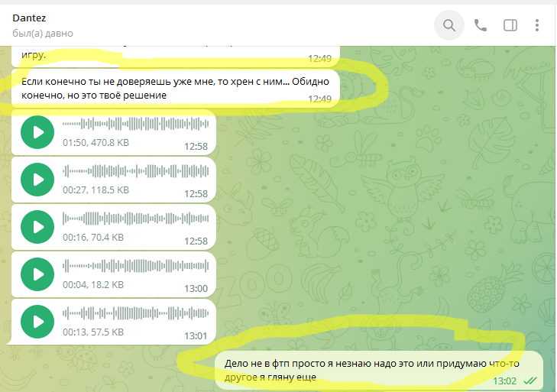Seek in the 118.5 KB voice waveform

(135, 171)
